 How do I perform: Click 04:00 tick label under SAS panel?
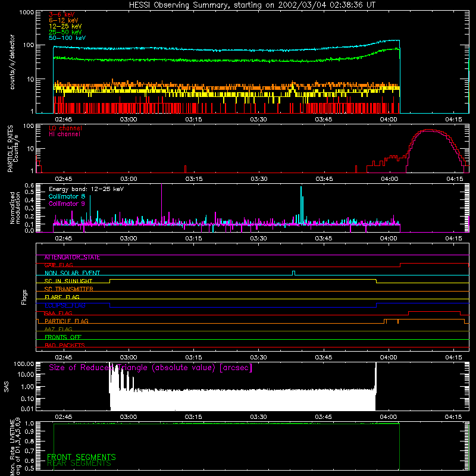[x=389, y=417]
